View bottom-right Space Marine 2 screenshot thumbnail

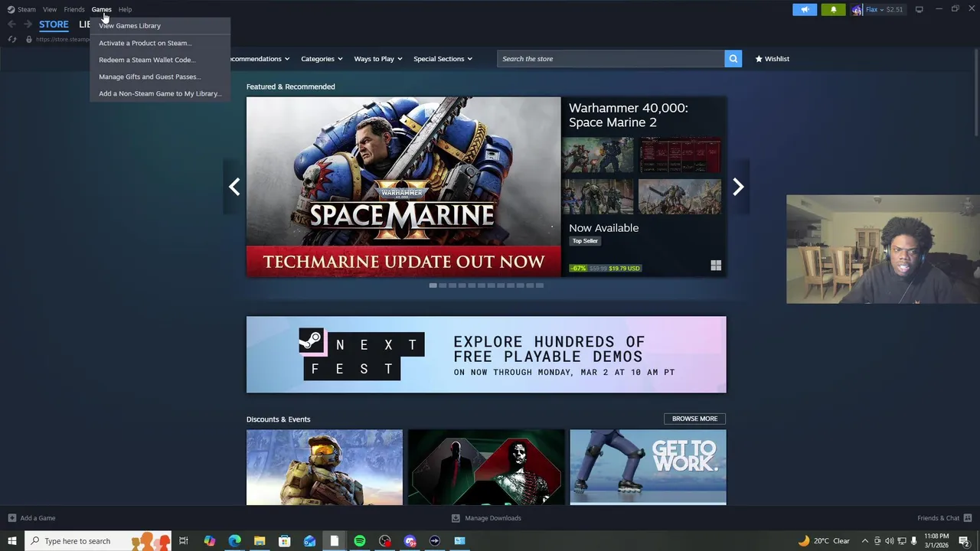pos(680,197)
